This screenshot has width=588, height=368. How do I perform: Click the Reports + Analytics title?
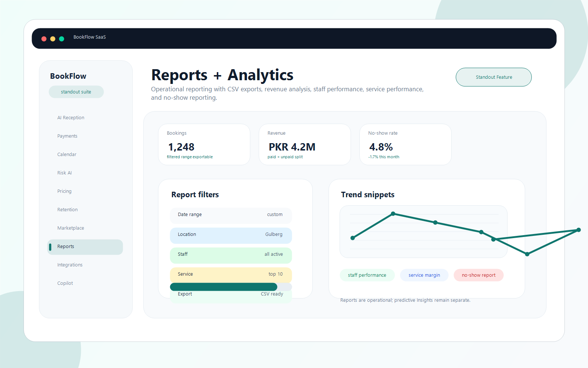tap(222, 75)
